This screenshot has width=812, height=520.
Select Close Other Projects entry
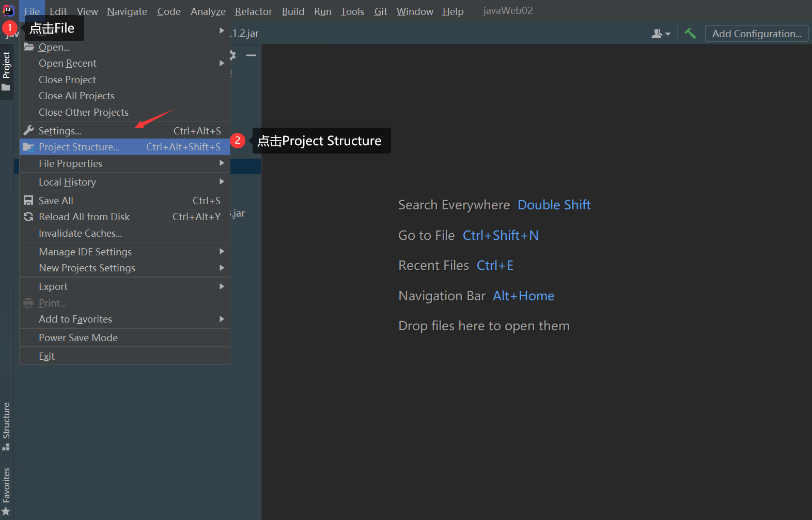tap(124, 112)
